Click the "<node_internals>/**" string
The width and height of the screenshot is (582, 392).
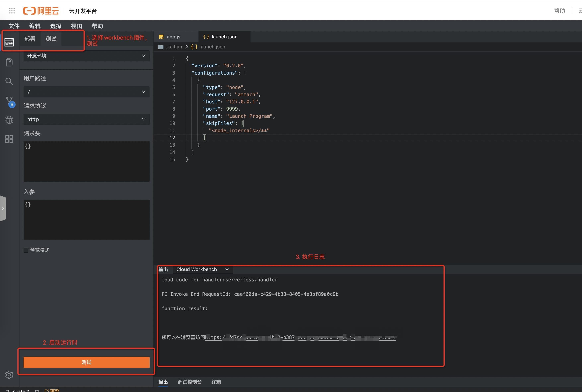[x=239, y=130]
